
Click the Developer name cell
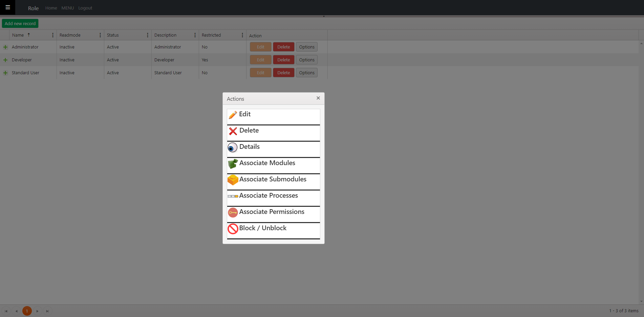pos(33,60)
